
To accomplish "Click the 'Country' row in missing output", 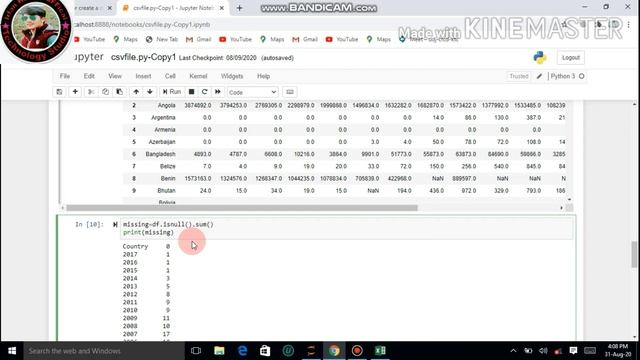I will 146,247.
